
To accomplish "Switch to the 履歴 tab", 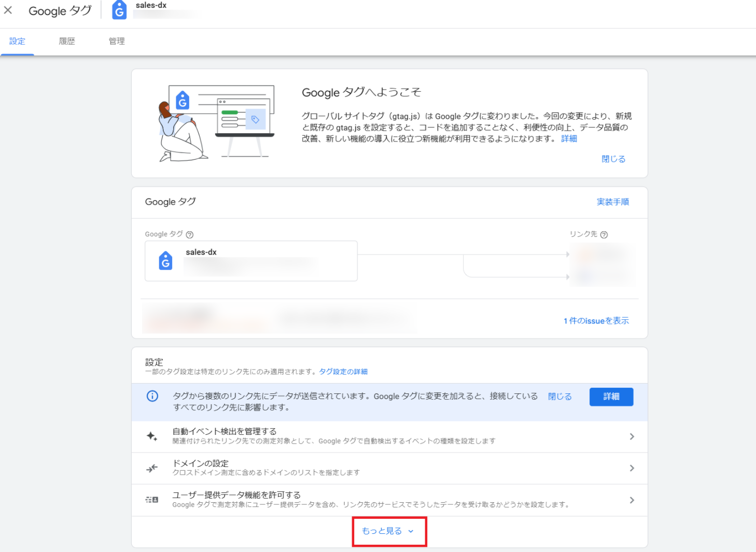I will tap(67, 41).
